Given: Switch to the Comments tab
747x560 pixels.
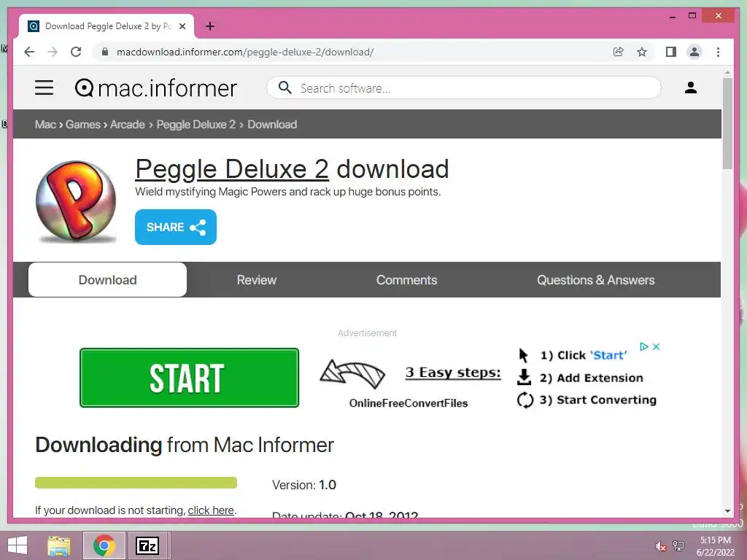Looking at the screenshot, I should pos(406,280).
